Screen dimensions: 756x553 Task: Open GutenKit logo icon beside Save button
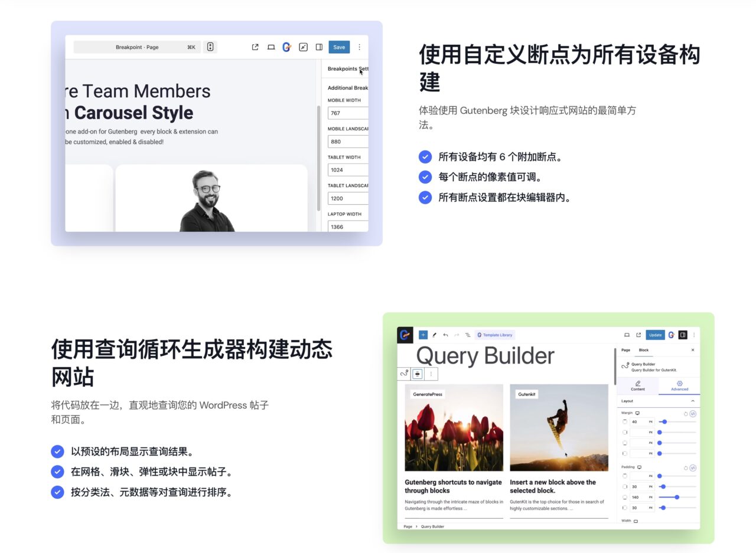click(x=286, y=47)
